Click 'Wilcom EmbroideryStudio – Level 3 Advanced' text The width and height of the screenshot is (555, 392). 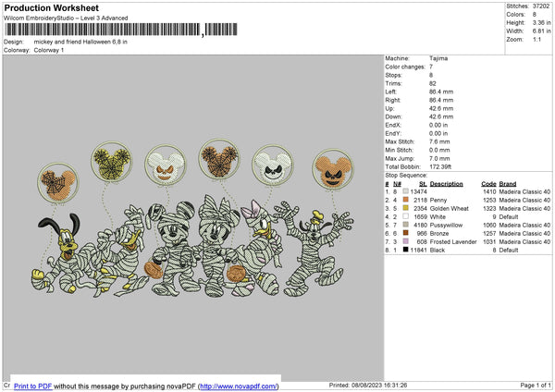pyautogui.click(x=66, y=18)
